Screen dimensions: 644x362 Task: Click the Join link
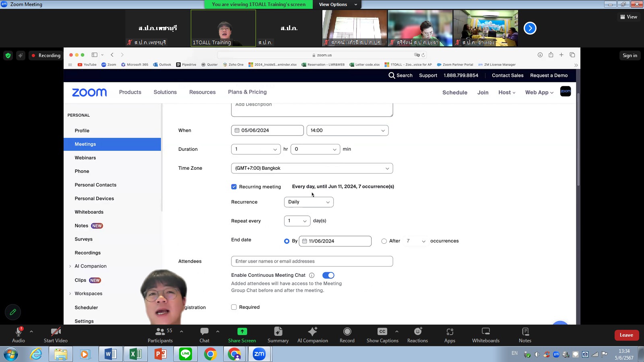tap(483, 93)
